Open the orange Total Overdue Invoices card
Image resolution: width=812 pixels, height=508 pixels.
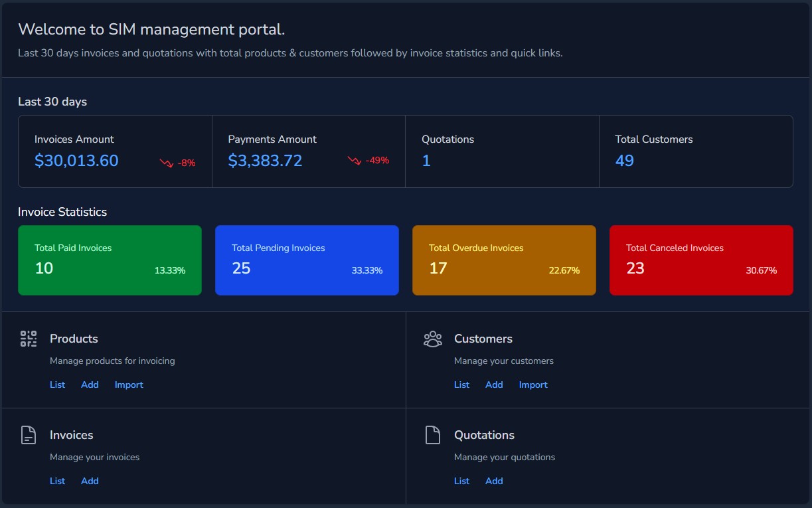tap(504, 260)
